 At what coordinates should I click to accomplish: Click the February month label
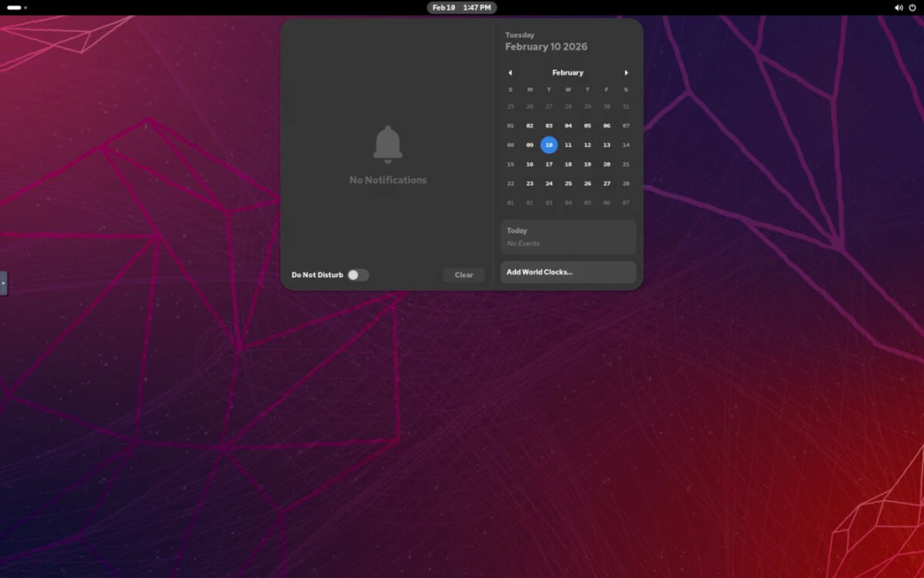[567, 73]
